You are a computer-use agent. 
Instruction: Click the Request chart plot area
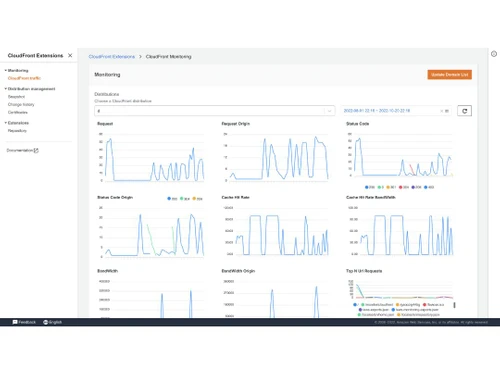click(154, 157)
